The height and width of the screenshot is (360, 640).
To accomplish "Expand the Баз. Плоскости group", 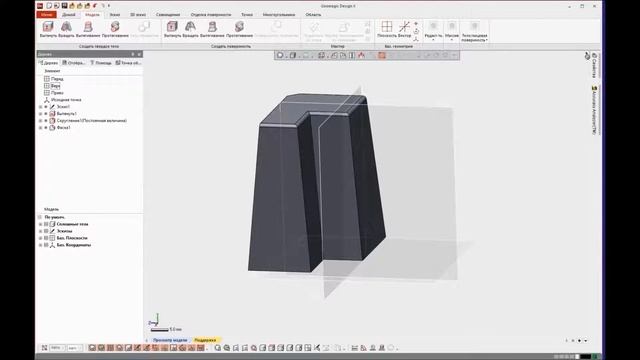I will pyautogui.click(x=40, y=238).
